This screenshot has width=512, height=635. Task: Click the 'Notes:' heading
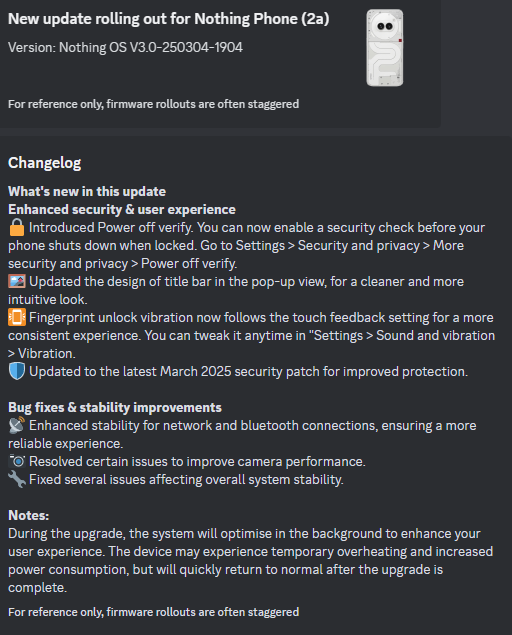coord(28,515)
